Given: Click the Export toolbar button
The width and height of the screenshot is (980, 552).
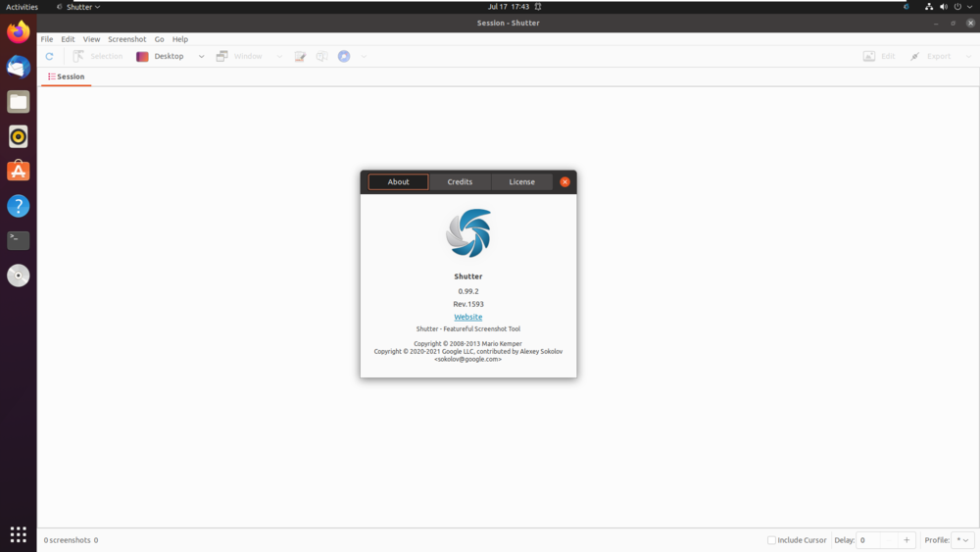Looking at the screenshot, I should [x=931, y=56].
